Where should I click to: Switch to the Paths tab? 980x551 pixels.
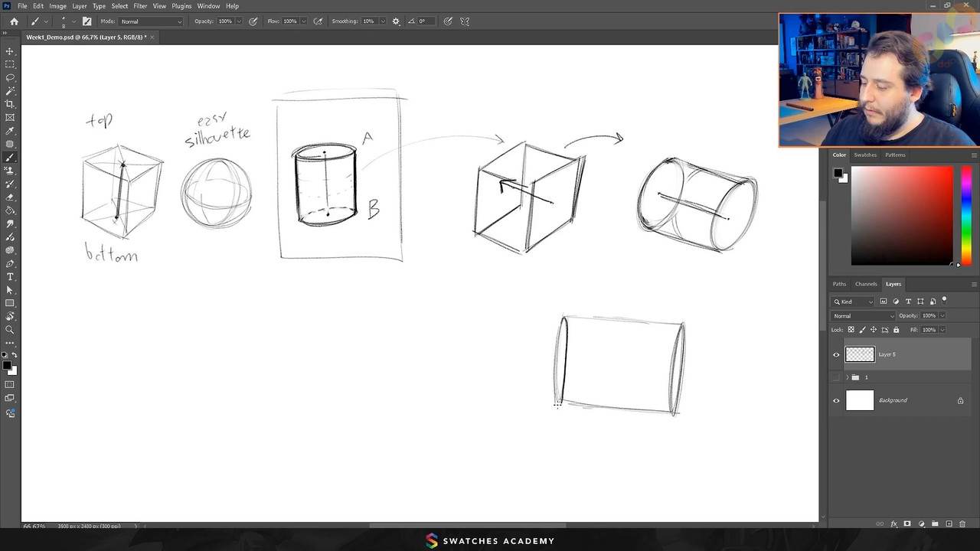pyautogui.click(x=839, y=284)
